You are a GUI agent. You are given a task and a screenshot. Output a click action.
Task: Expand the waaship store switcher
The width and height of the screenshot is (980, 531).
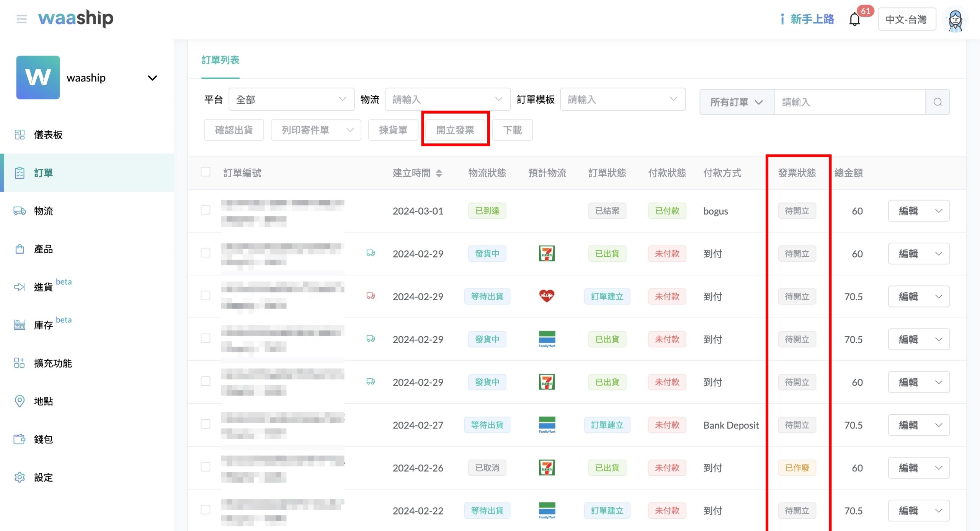coord(152,78)
